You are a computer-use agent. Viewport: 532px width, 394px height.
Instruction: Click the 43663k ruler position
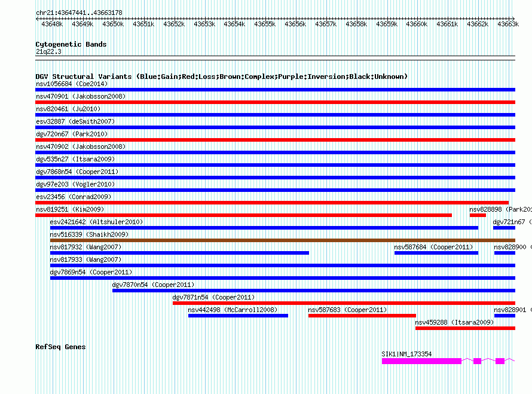508,24
